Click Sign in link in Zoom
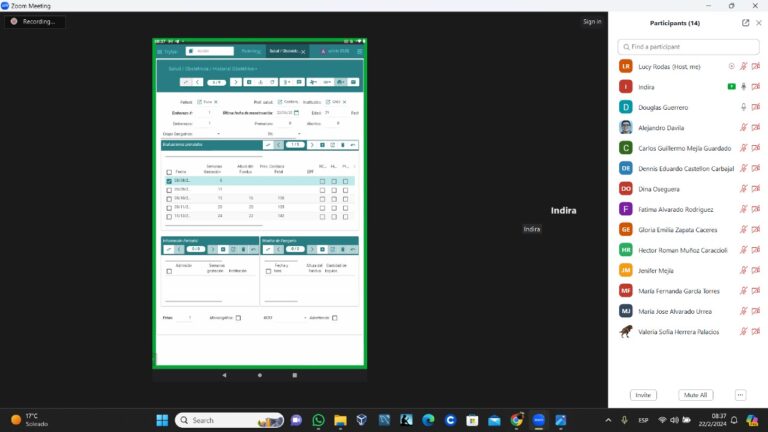Viewport: 768px width, 432px height. [592, 22]
